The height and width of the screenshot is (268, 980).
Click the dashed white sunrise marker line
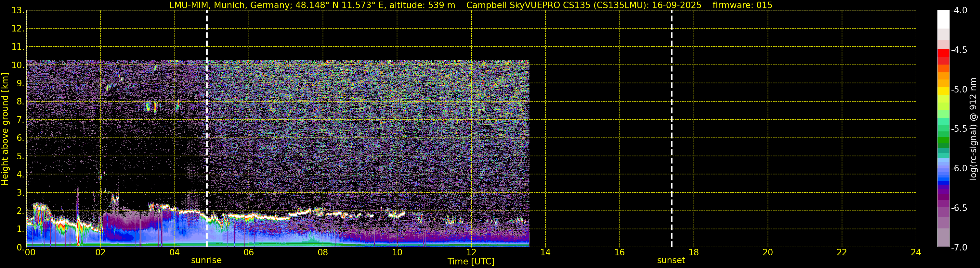click(207, 129)
